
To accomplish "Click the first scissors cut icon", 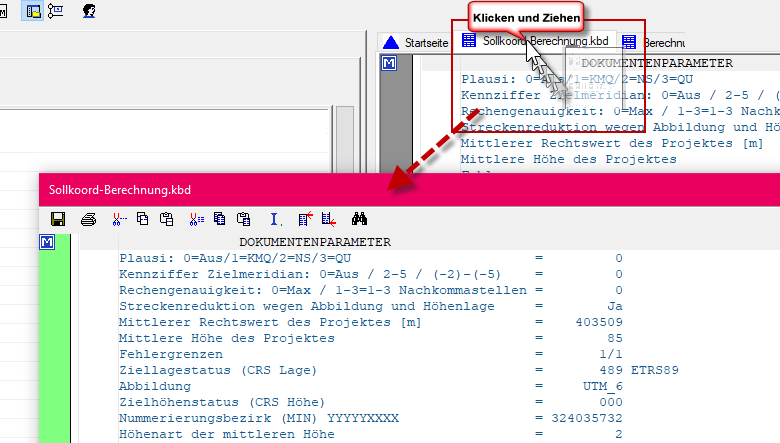I will pos(119,218).
